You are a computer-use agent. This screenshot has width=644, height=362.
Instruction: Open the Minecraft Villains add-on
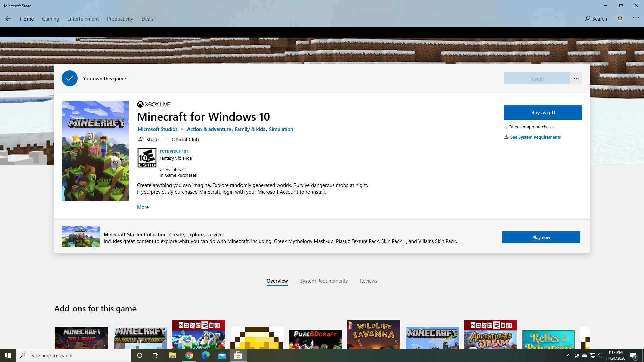[82, 338]
